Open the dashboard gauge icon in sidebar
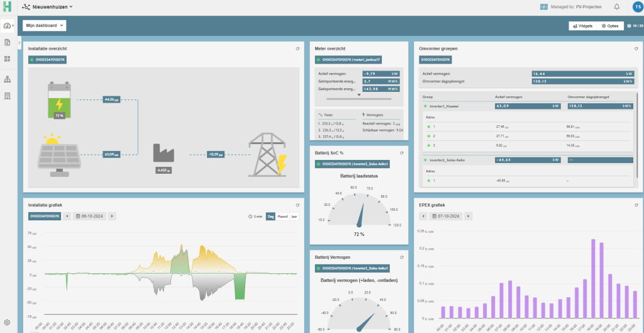This screenshot has width=644, height=333. coord(8,26)
